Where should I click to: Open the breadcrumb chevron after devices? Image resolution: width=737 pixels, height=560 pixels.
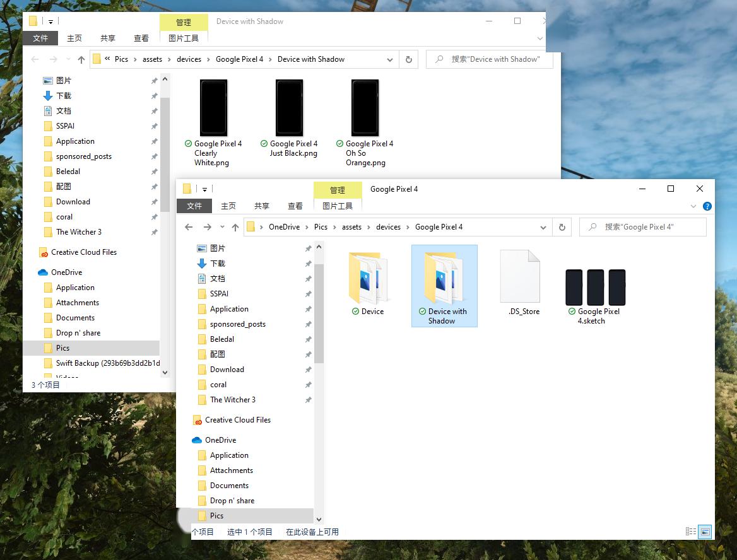coord(408,226)
